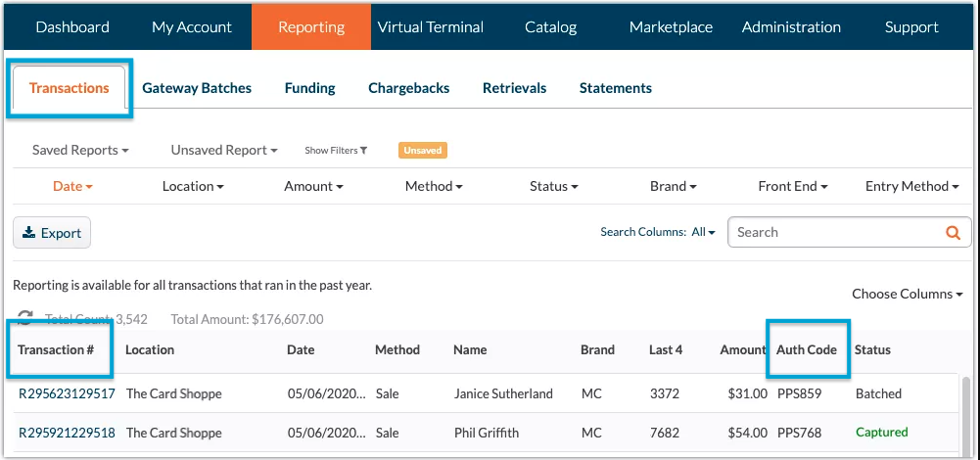Click the Show Filters funnel icon
Screen dimensions: 980x460
coord(363,151)
